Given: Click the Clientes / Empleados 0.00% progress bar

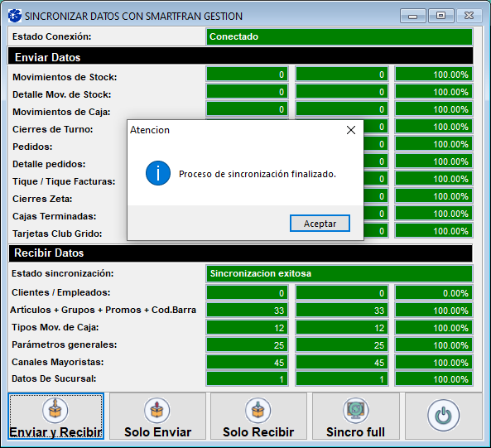Looking at the screenshot, I should coord(434,293).
